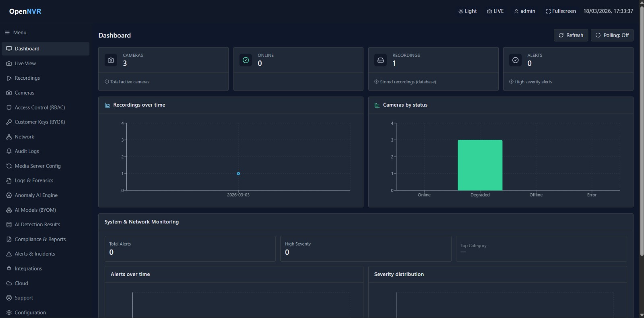Toggle Fullscreen mode
The width and height of the screenshot is (644, 318).
click(561, 11)
